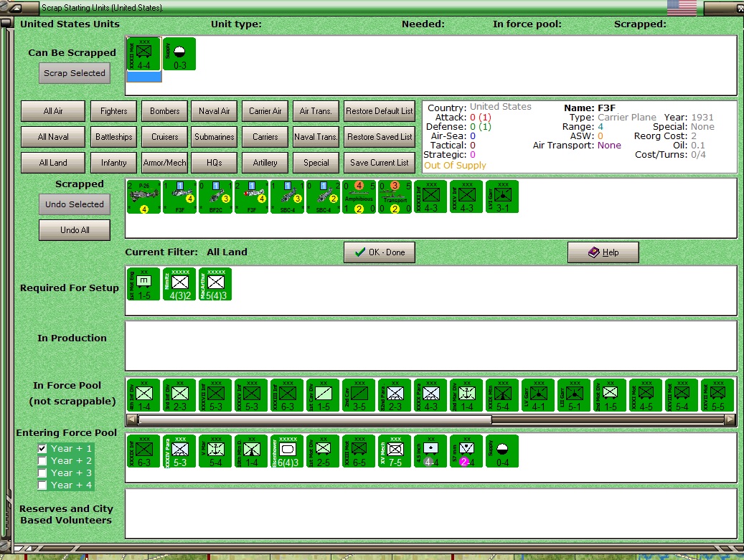744x560 pixels.
Task: Enable the Year + 2 checkbox
Action: (x=42, y=460)
